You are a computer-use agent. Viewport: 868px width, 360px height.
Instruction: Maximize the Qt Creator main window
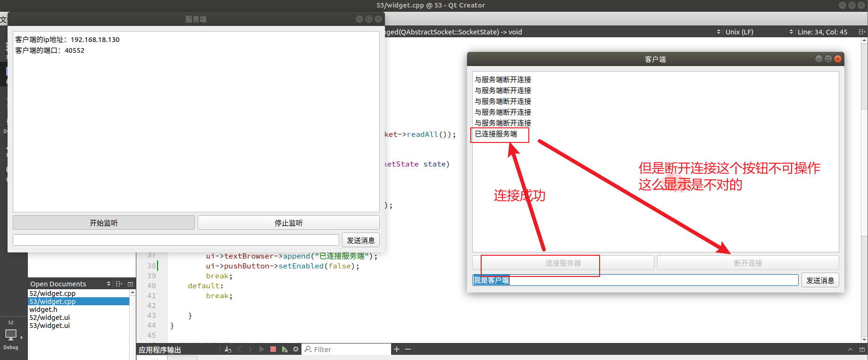[x=852, y=5]
